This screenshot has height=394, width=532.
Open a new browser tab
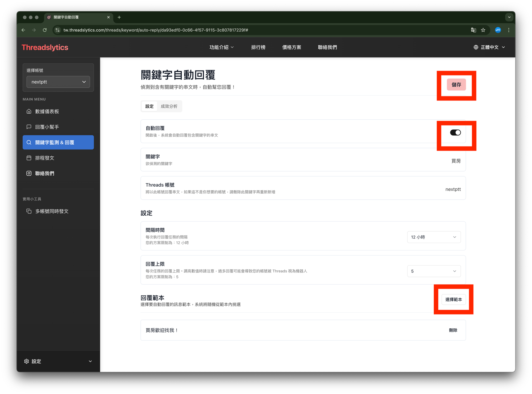pyautogui.click(x=119, y=17)
